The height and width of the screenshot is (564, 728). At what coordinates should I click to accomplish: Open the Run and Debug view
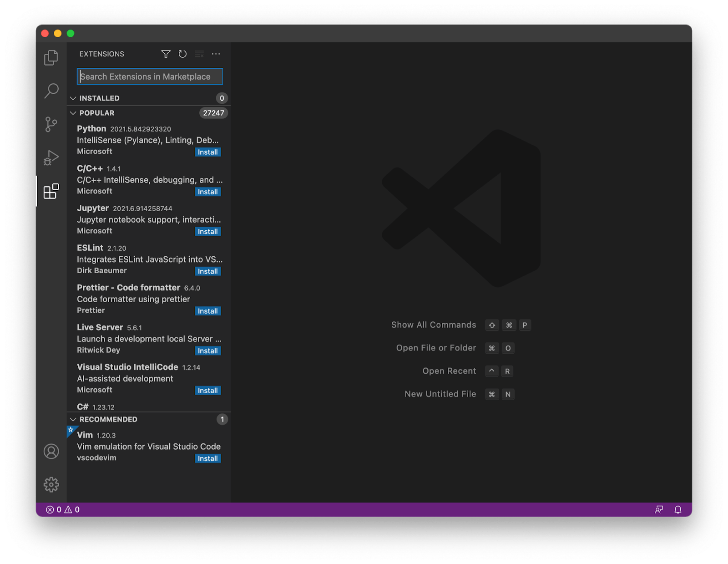[51, 158]
